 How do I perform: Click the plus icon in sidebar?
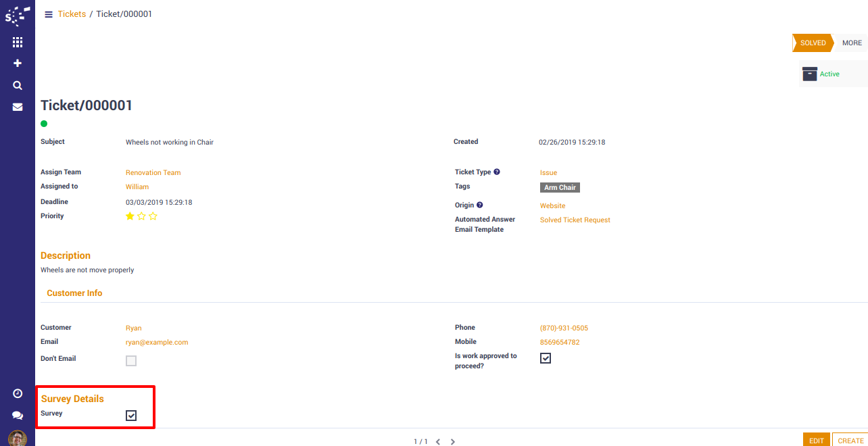[x=18, y=64]
